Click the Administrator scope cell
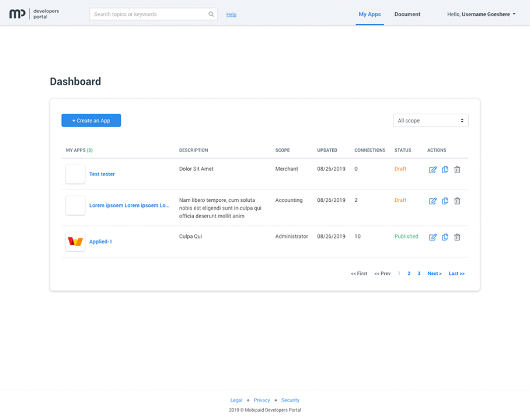This screenshot has height=420, width=530. coord(292,236)
